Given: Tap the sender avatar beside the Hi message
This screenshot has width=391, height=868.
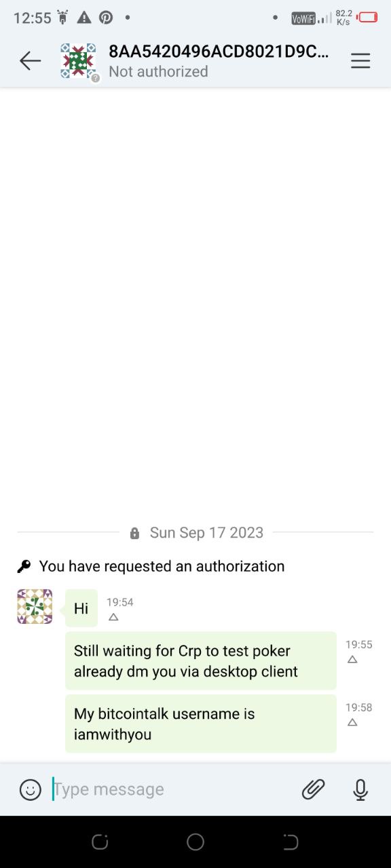Looking at the screenshot, I should click(35, 606).
